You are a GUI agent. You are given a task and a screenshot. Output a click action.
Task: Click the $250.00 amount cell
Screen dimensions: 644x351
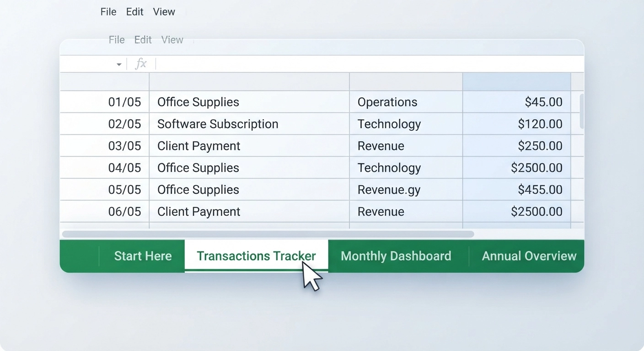[x=517, y=146]
